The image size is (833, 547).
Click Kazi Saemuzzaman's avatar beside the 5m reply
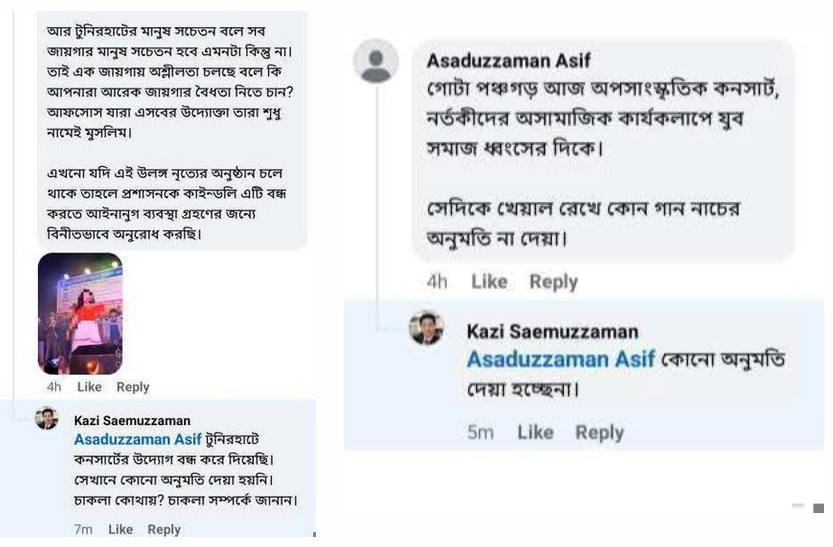(427, 328)
